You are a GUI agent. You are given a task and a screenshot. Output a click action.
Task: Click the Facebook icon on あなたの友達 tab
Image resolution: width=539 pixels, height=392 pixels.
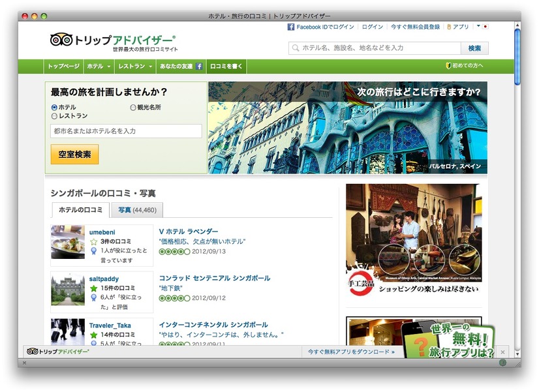click(199, 67)
